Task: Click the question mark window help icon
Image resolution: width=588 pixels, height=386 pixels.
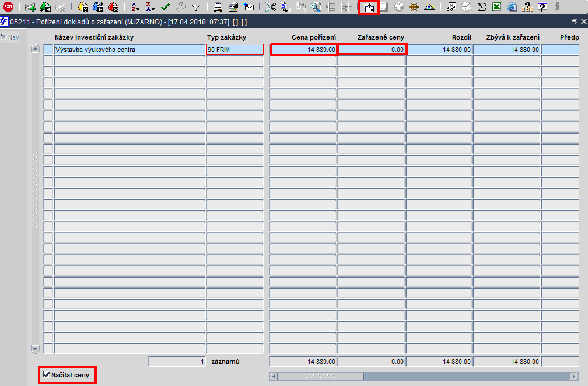Action: tap(542, 7)
